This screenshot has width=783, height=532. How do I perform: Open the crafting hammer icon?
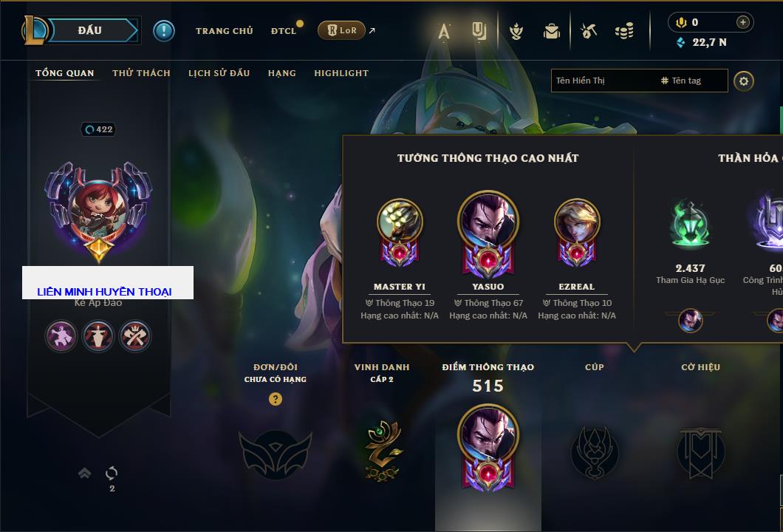coord(589,31)
